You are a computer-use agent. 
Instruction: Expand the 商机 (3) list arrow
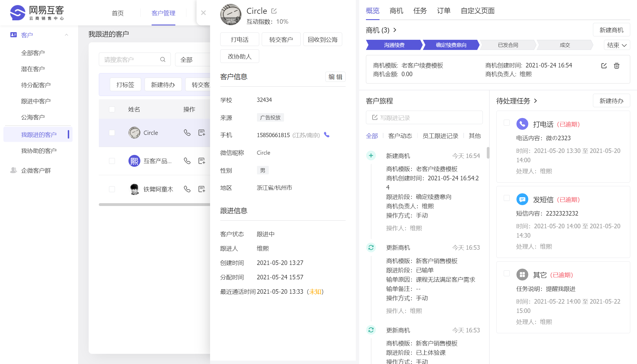(395, 30)
